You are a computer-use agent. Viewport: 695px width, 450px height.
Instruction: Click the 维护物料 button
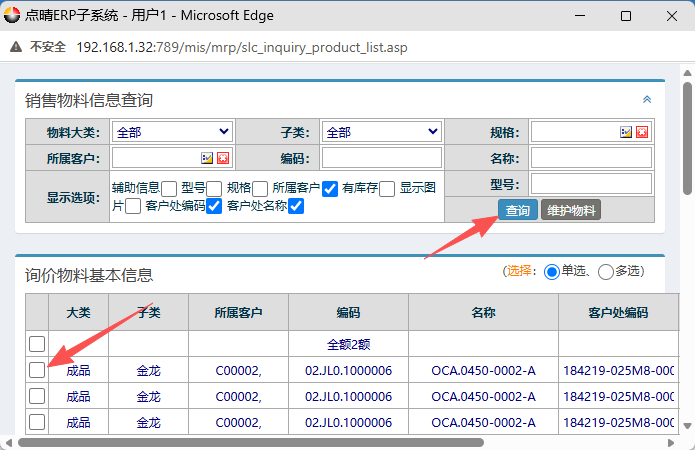point(571,210)
